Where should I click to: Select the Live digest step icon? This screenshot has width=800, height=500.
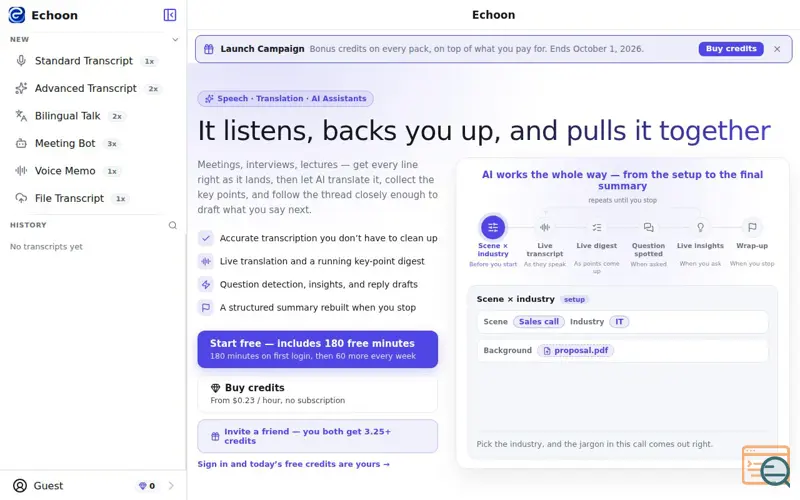click(x=596, y=227)
